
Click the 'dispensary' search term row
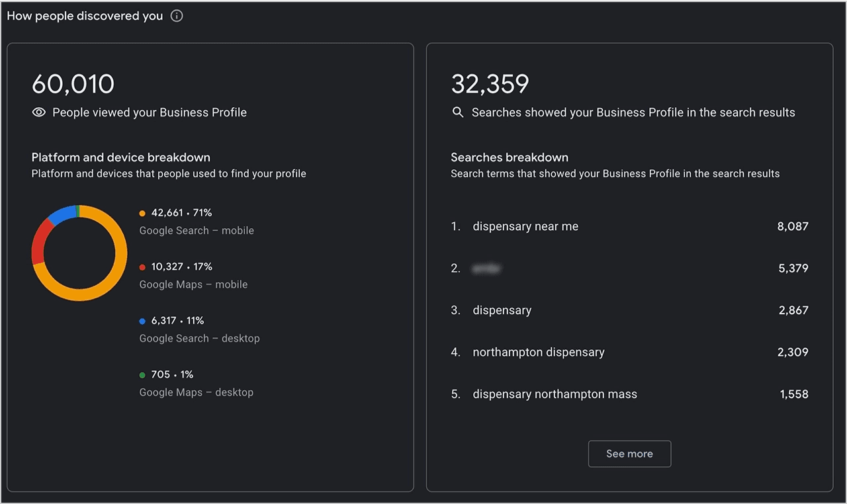click(x=502, y=310)
